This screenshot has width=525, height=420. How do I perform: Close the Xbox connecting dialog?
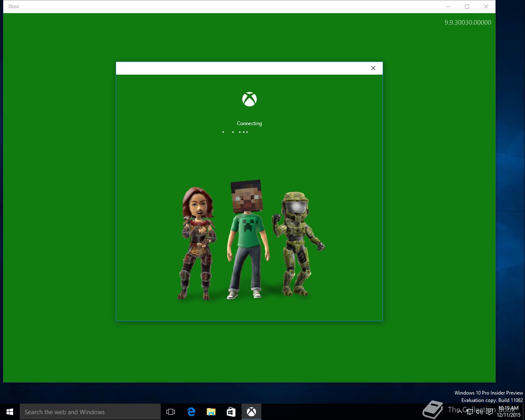tap(373, 68)
